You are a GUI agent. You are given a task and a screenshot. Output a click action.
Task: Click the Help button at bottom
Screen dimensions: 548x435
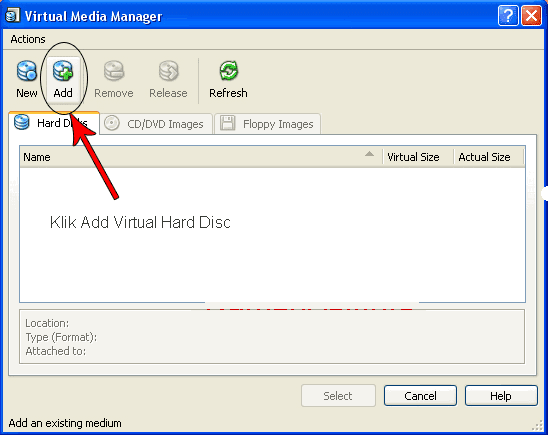tap(501, 396)
